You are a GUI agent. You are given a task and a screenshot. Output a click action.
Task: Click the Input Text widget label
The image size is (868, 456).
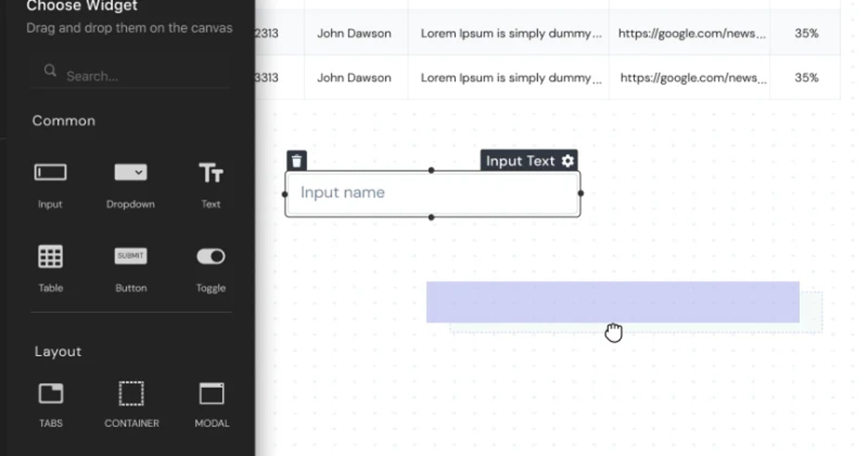[520, 161]
